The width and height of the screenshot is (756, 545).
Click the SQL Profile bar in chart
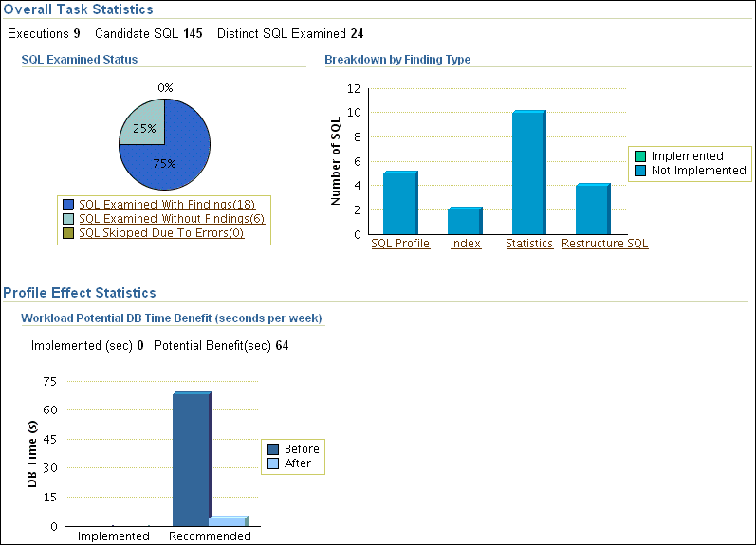399,203
